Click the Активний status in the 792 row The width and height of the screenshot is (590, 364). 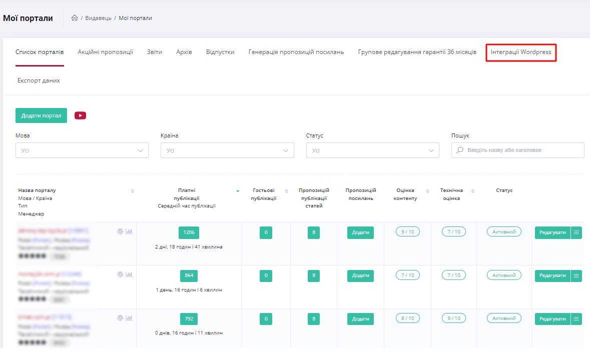point(504,318)
